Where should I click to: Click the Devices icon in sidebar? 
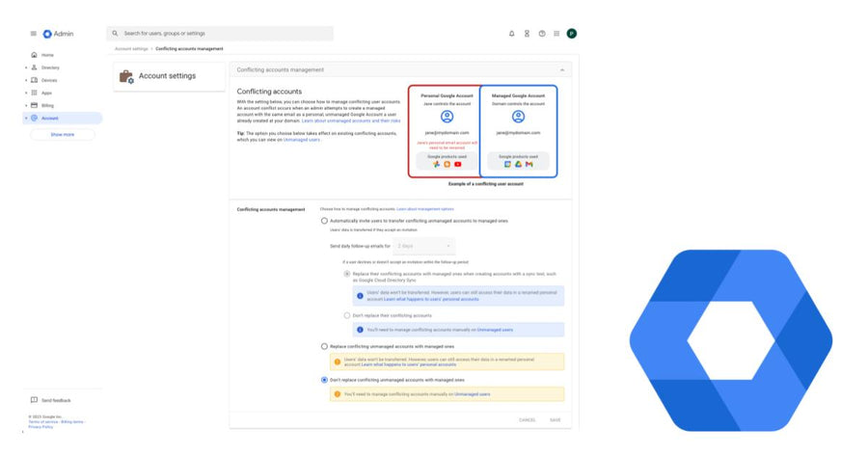[x=35, y=80]
